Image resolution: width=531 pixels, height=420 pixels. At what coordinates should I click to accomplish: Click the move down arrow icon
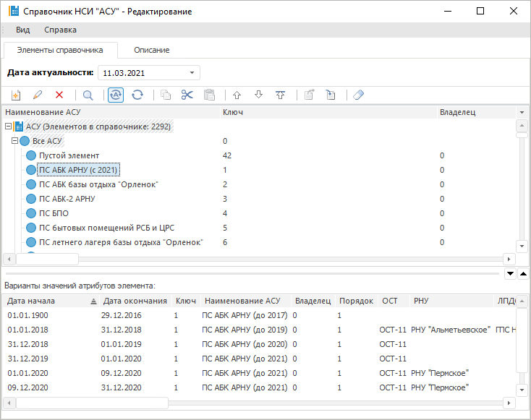click(258, 95)
